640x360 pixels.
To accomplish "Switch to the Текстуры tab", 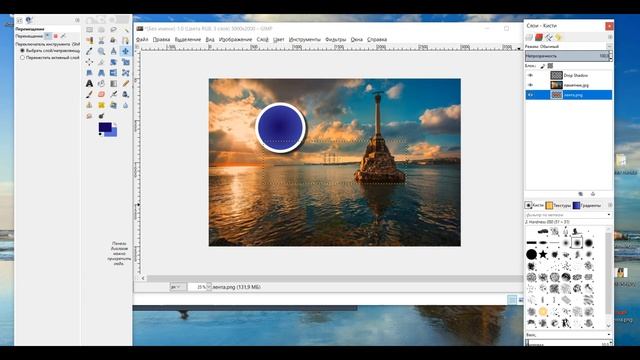I will pos(558,205).
